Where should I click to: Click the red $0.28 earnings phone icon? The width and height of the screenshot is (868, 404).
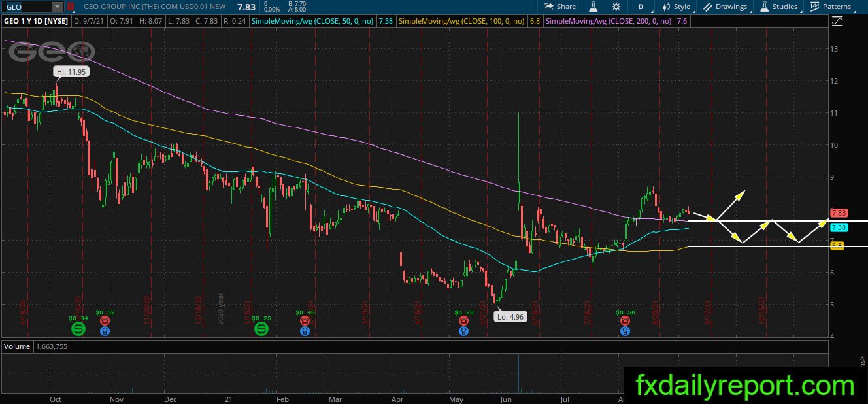coord(463,320)
